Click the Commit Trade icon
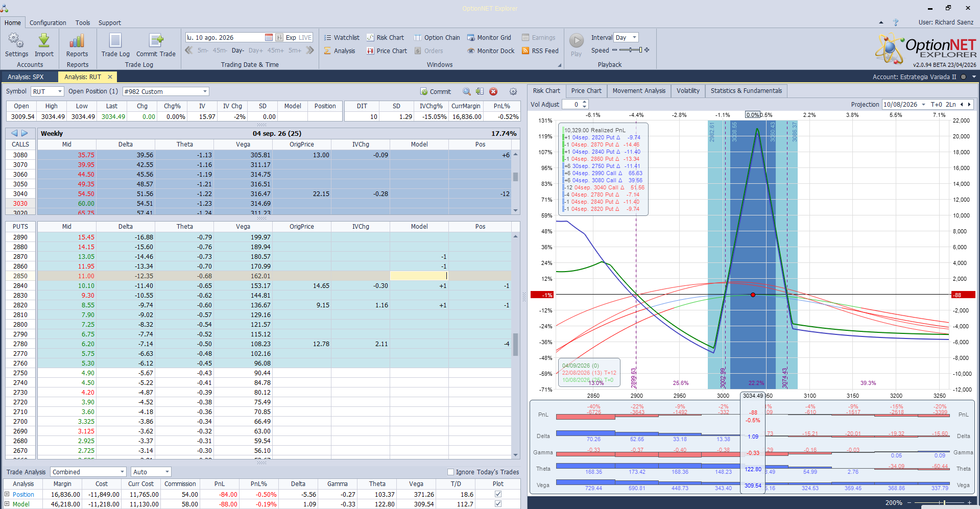 coord(156,41)
